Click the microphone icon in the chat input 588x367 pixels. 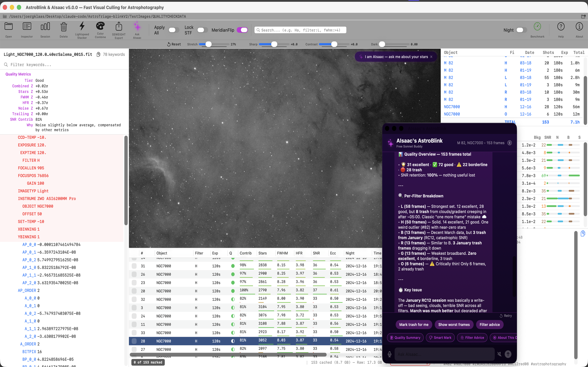click(x=390, y=354)
